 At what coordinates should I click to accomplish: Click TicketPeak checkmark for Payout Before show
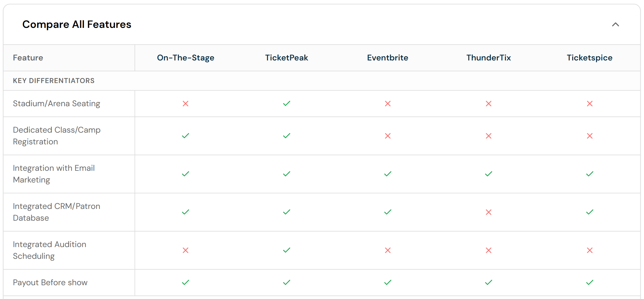click(x=287, y=283)
